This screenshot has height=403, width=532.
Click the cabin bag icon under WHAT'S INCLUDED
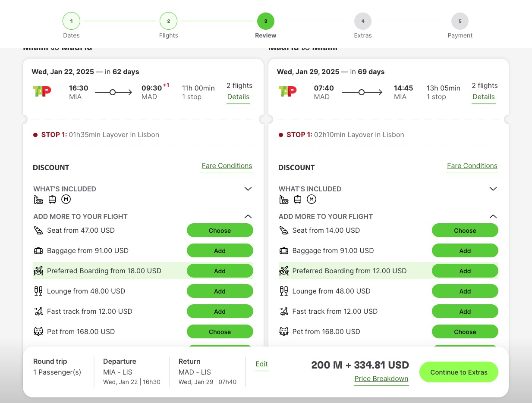[x=52, y=199]
